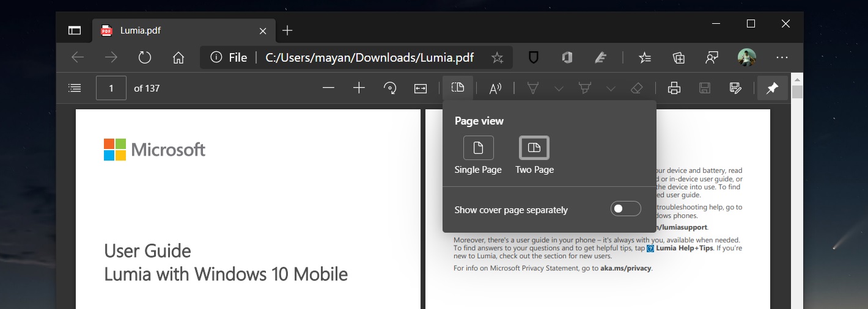Click the 'of 137' page count text
Screen dimensions: 868x309
[147, 88]
